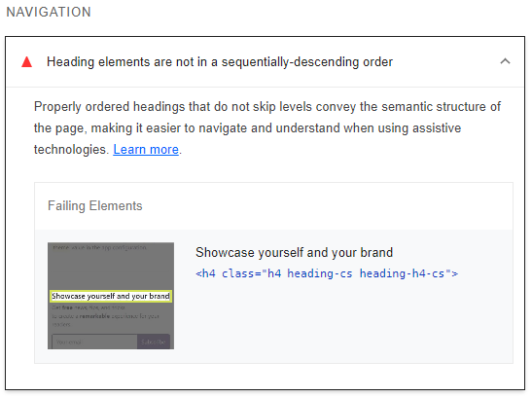The height and width of the screenshot is (397, 532).
Task: Click the NAVIGATION section heading
Action: point(49,13)
